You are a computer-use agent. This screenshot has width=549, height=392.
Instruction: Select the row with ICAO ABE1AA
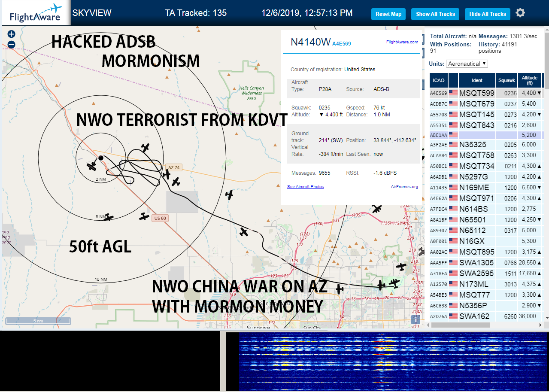[486, 134]
